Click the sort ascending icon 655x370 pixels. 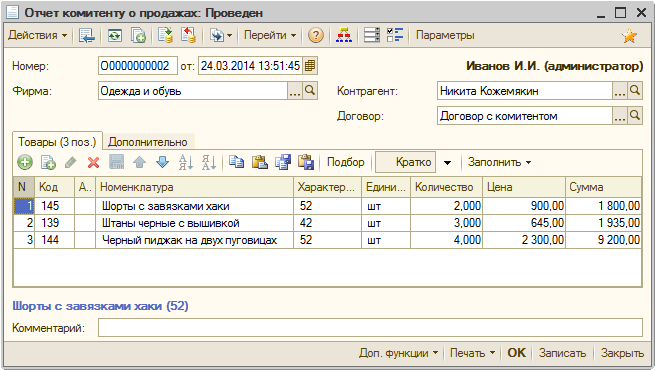click(185, 162)
